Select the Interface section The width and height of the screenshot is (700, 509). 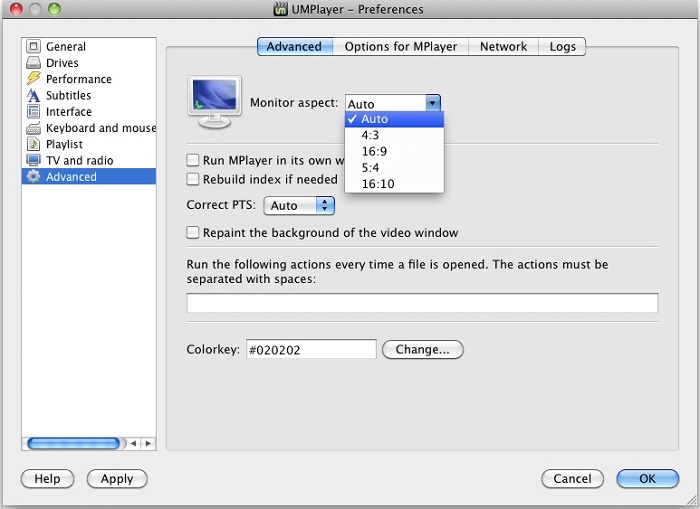[x=89, y=112]
